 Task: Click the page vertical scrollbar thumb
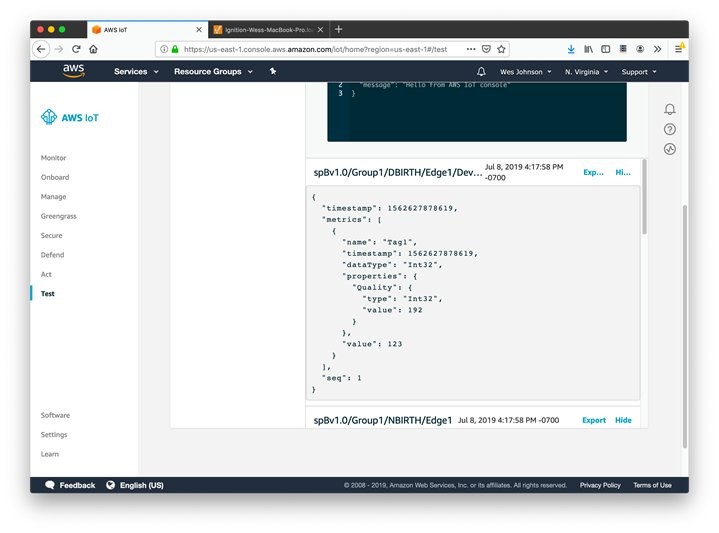(685, 326)
